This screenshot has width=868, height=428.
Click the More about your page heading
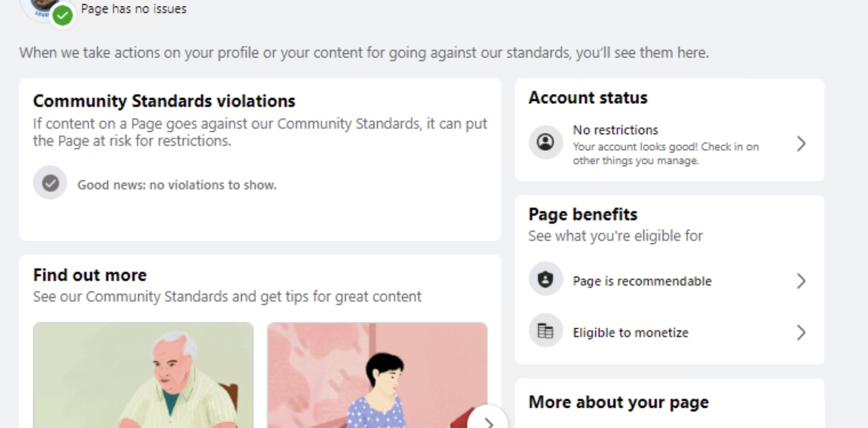pyautogui.click(x=618, y=402)
